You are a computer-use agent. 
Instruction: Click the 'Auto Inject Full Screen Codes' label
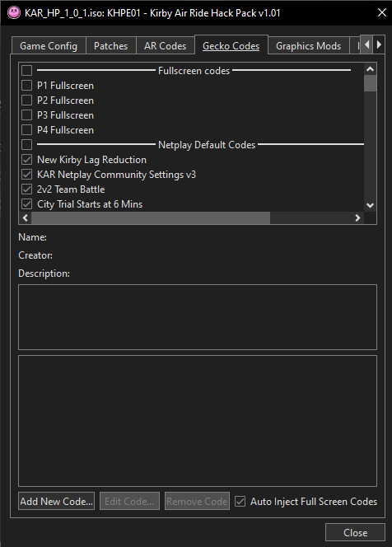(x=314, y=502)
